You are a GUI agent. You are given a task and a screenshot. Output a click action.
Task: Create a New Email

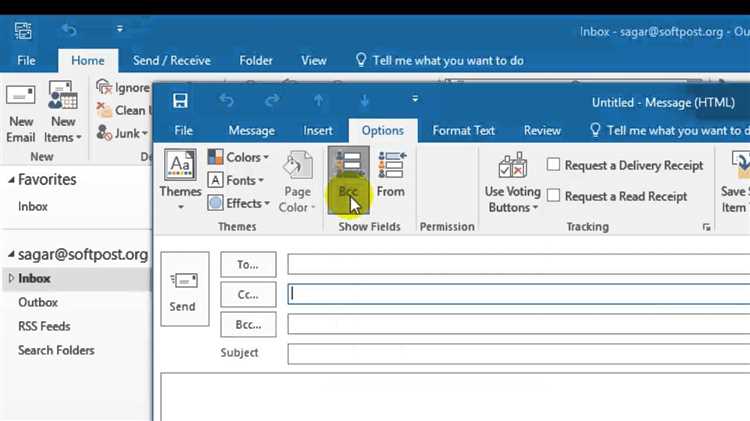21,114
